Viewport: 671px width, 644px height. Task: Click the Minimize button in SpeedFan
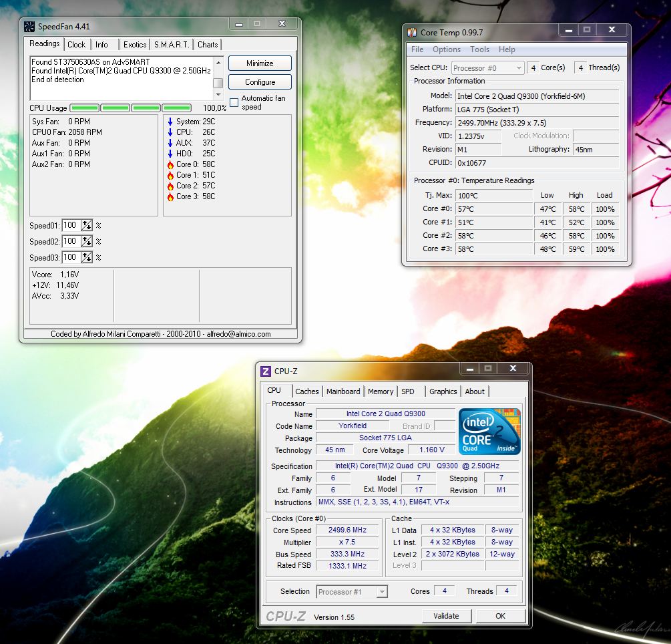pyautogui.click(x=260, y=63)
